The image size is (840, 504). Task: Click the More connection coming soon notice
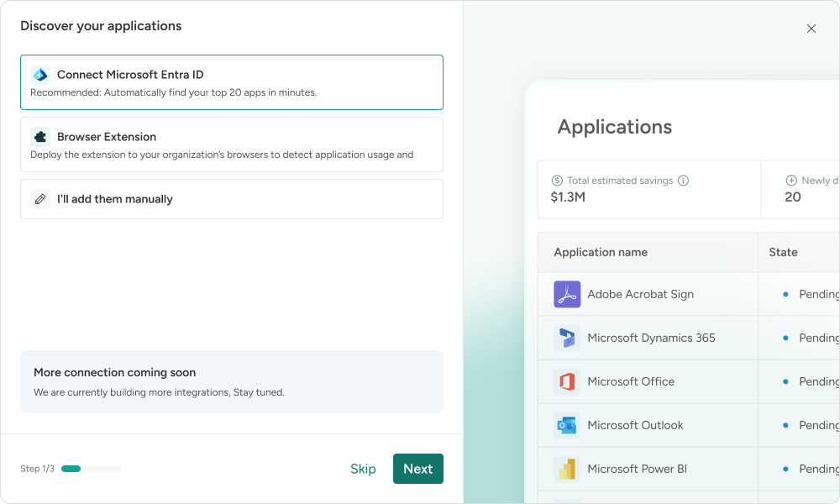[x=232, y=382]
